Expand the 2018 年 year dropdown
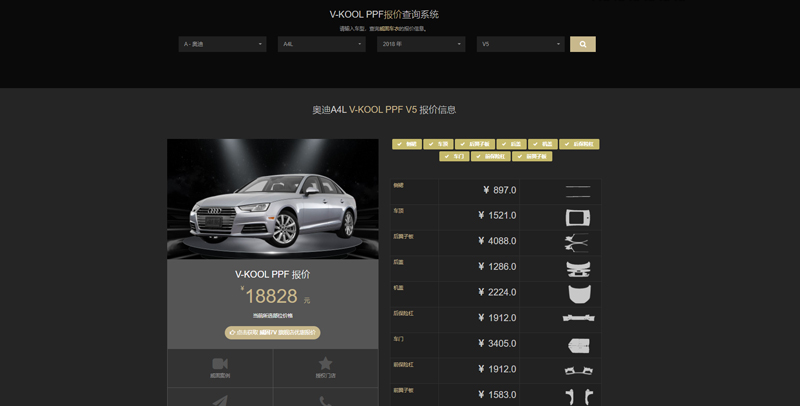Screen dimensions: 800x406 point(421,44)
